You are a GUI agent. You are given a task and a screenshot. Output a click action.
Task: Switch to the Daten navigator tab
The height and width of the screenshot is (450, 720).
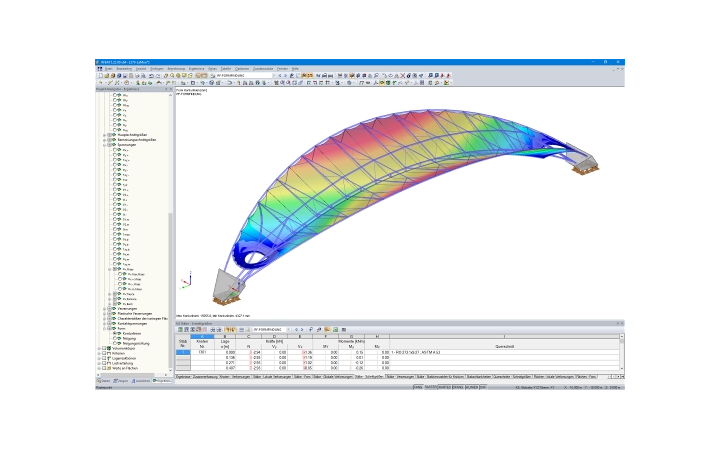pos(103,381)
